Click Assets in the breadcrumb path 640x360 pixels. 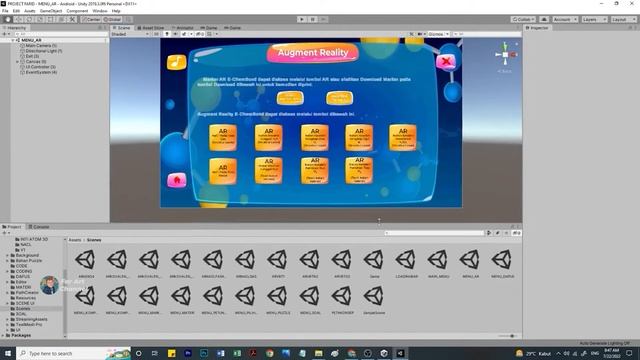pyautogui.click(x=75, y=240)
